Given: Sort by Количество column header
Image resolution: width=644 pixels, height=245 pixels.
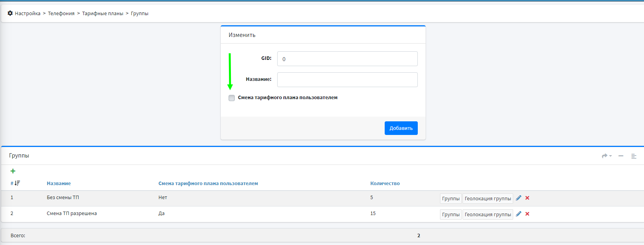Looking at the screenshot, I should [385, 184].
